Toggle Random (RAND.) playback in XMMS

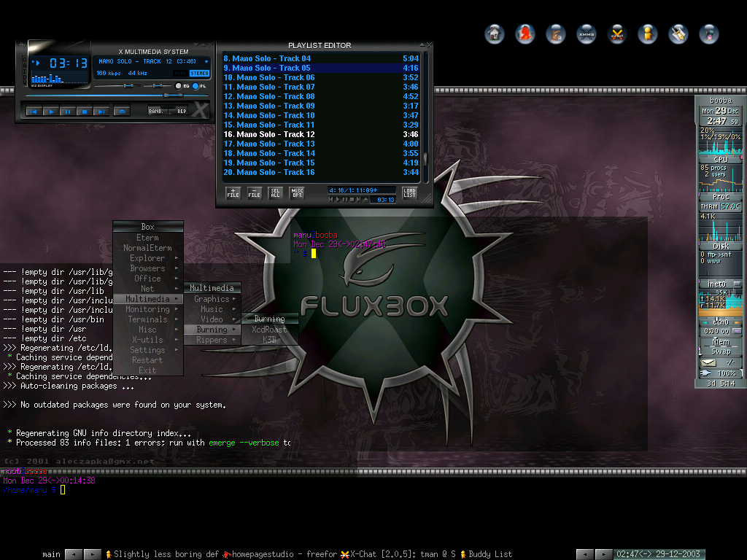158,112
